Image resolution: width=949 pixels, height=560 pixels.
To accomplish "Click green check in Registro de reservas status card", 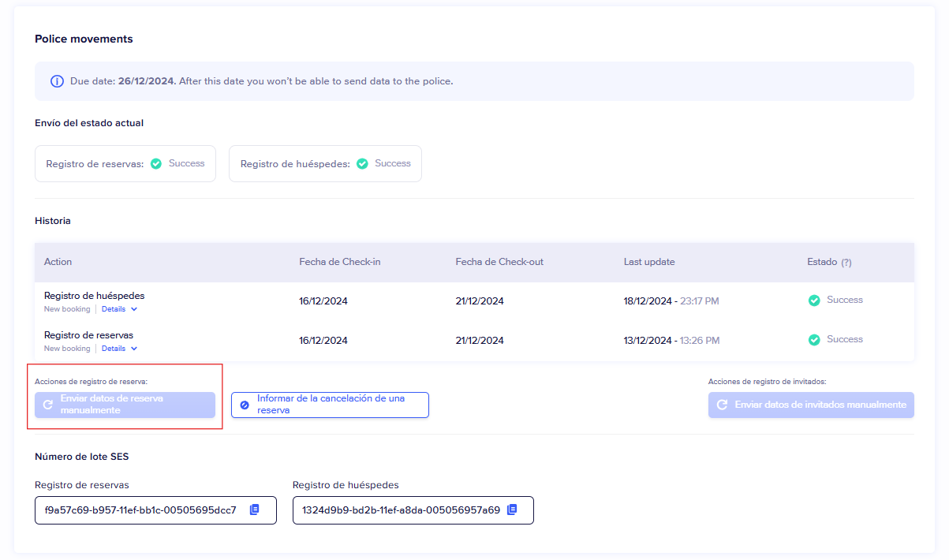I will coord(156,164).
